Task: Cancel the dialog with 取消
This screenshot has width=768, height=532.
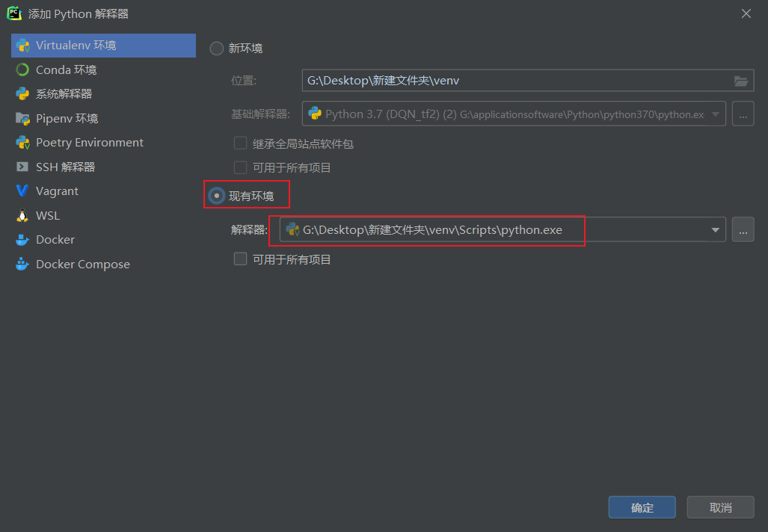Action: 719,507
